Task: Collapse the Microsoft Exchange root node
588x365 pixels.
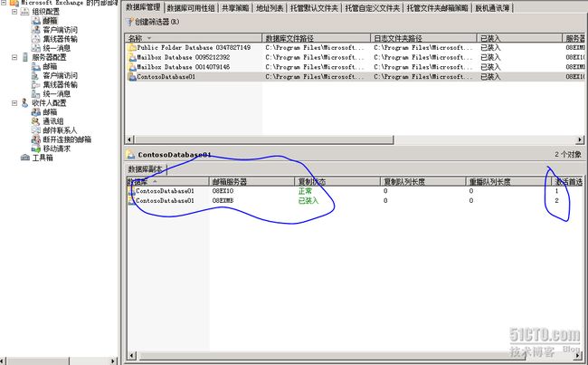Action: [4, 2]
